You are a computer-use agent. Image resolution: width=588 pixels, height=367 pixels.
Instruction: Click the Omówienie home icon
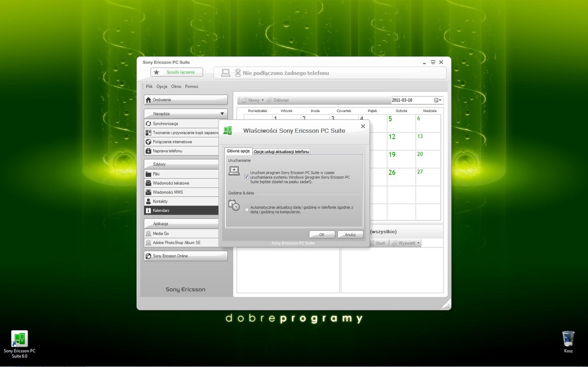(x=148, y=100)
